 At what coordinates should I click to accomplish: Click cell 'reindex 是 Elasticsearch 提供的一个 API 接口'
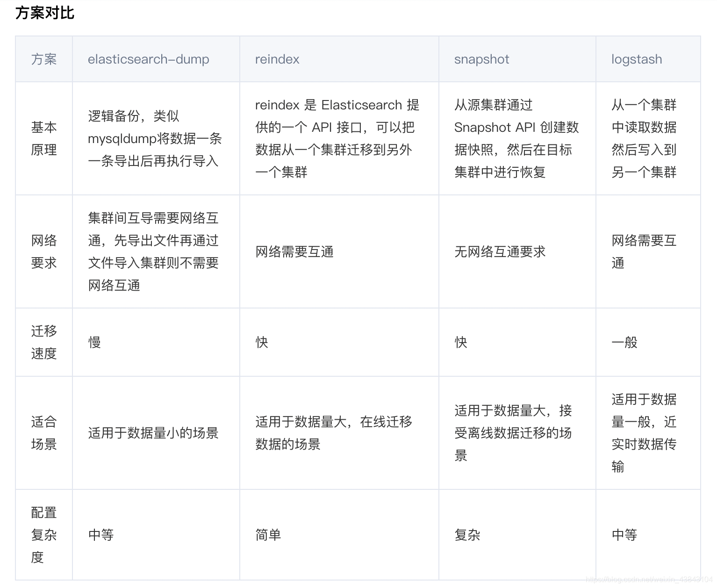click(x=339, y=138)
